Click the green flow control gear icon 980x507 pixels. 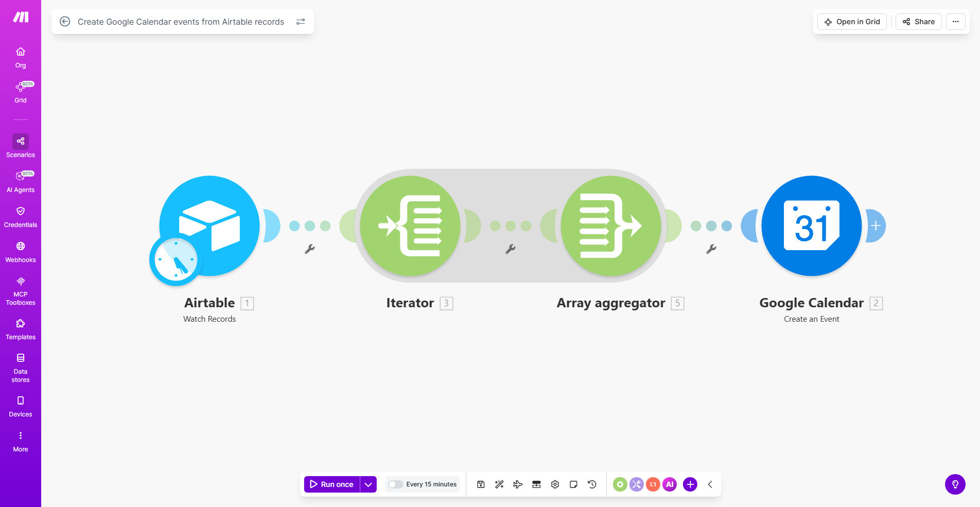coord(620,484)
